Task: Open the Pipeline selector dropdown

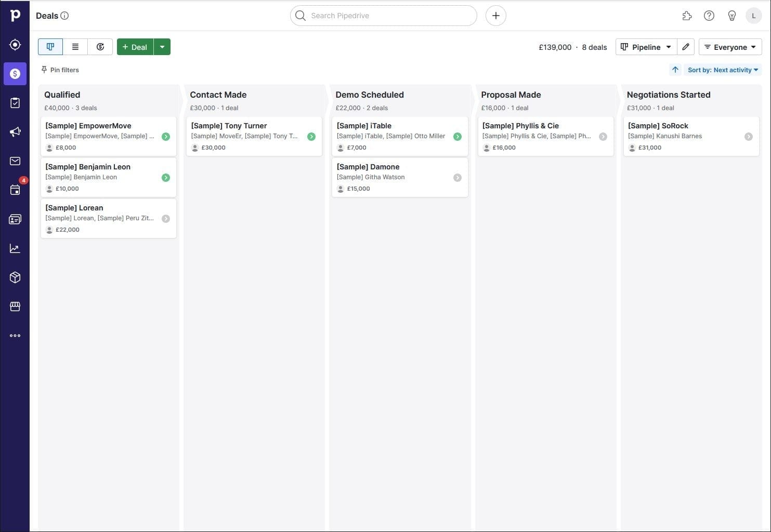Action: click(645, 47)
